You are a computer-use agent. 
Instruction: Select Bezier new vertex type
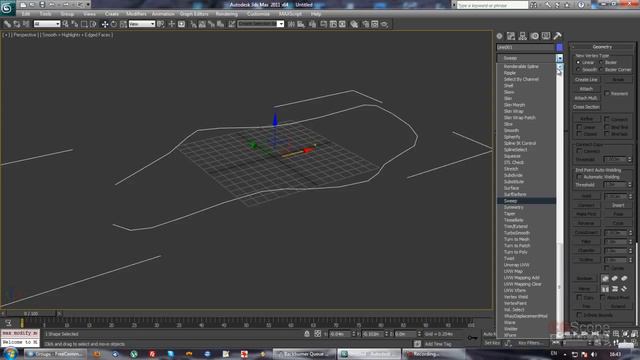click(x=601, y=62)
